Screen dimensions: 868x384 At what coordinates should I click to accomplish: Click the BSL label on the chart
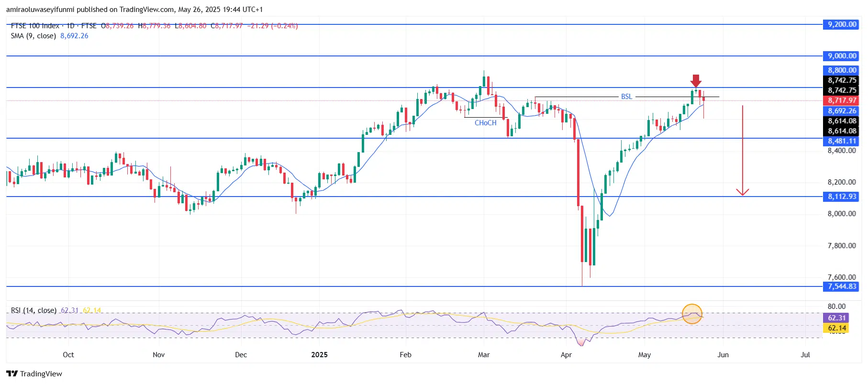(x=626, y=97)
